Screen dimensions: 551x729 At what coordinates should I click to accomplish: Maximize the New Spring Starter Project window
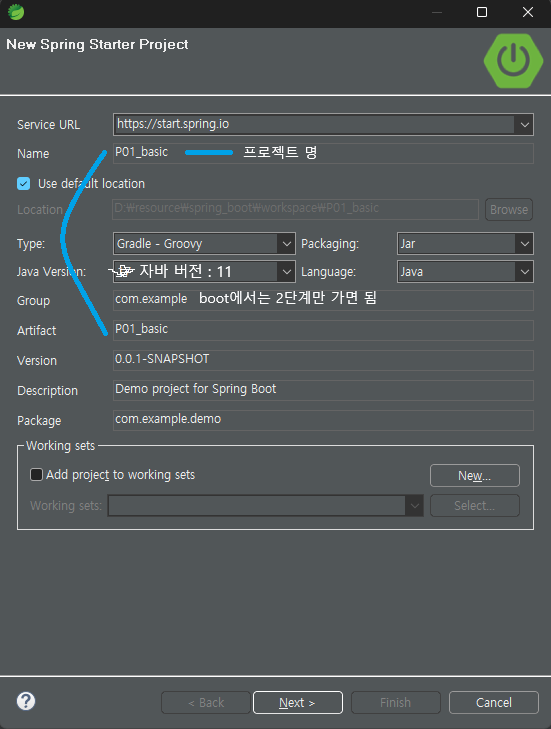[x=482, y=12]
